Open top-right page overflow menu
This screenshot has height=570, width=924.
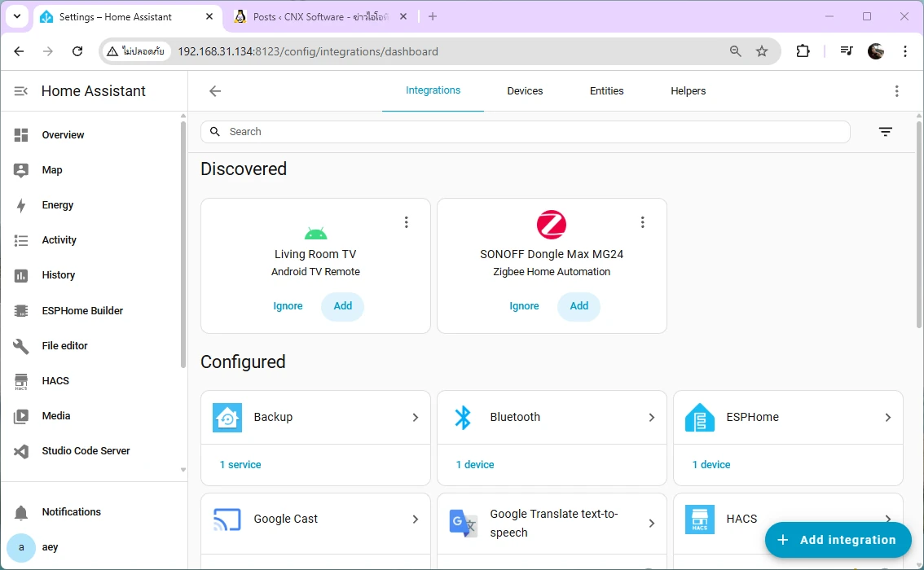click(896, 91)
